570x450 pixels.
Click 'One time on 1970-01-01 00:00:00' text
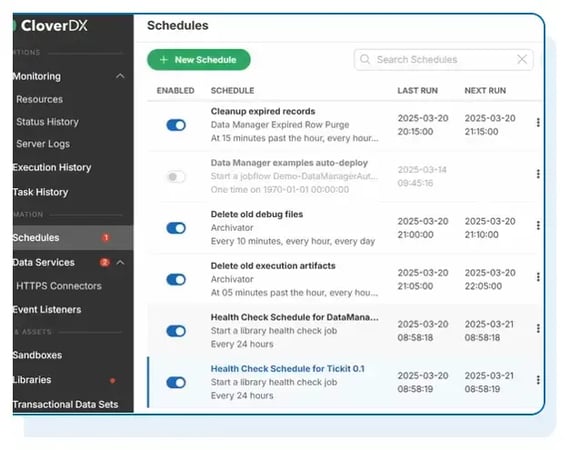point(280,190)
